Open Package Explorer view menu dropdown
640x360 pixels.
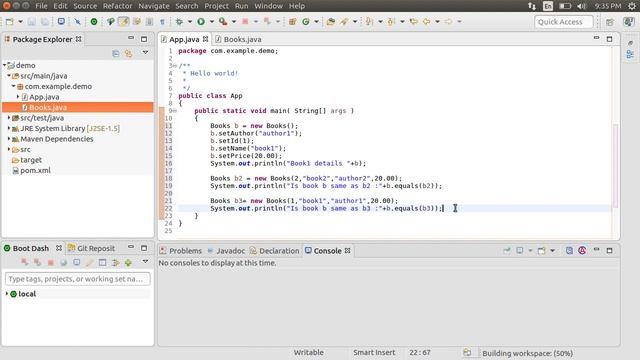[145, 53]
